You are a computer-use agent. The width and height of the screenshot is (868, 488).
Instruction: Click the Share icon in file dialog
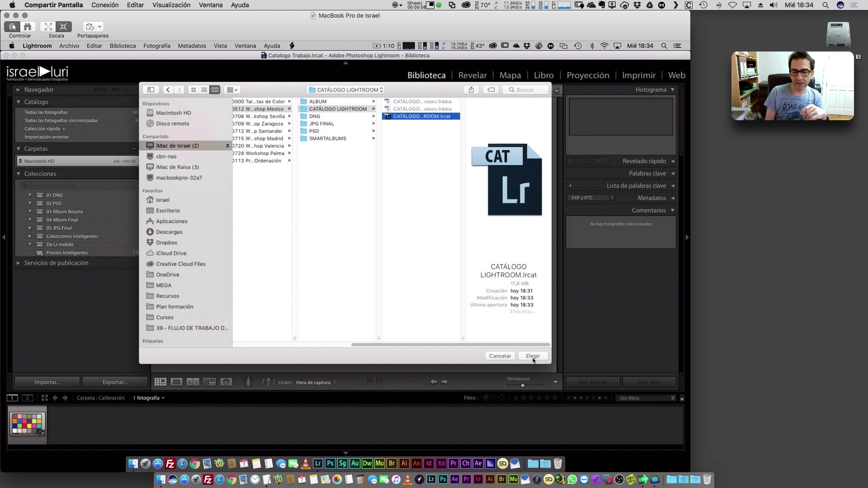coord(472,89)
